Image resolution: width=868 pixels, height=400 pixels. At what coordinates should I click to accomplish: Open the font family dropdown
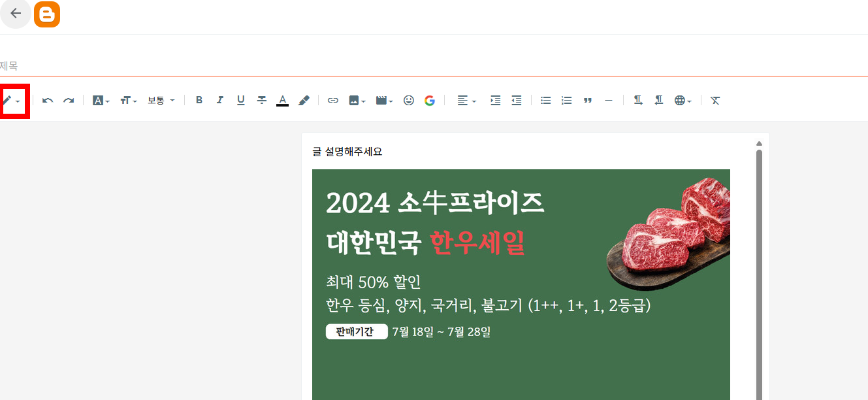tap(101, 101)
